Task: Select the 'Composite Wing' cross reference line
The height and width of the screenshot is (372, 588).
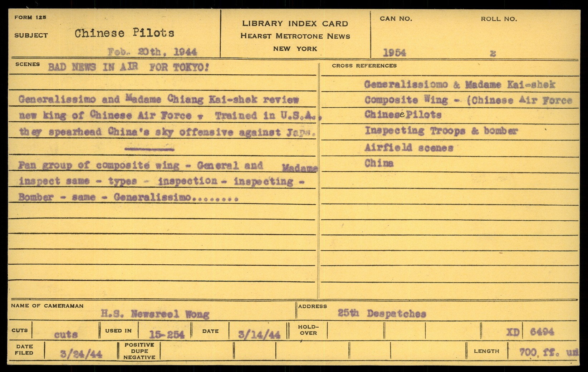Action: pos(468,100)
